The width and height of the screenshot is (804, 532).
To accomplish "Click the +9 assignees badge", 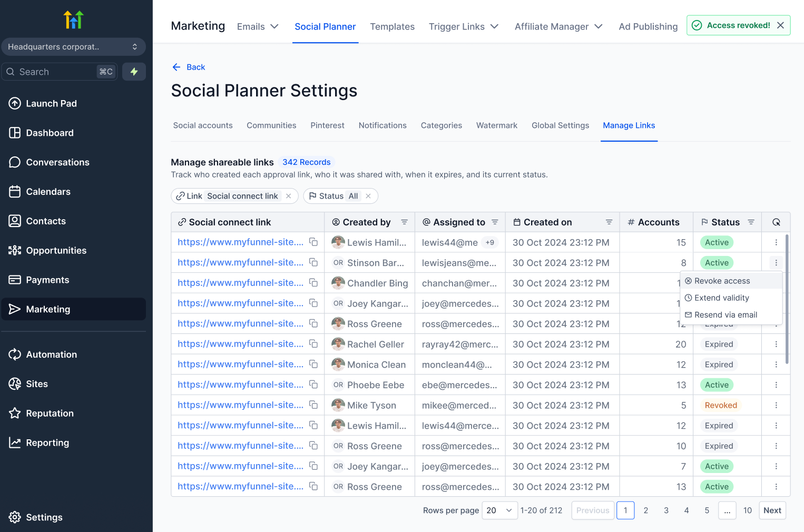I will 490,242.
